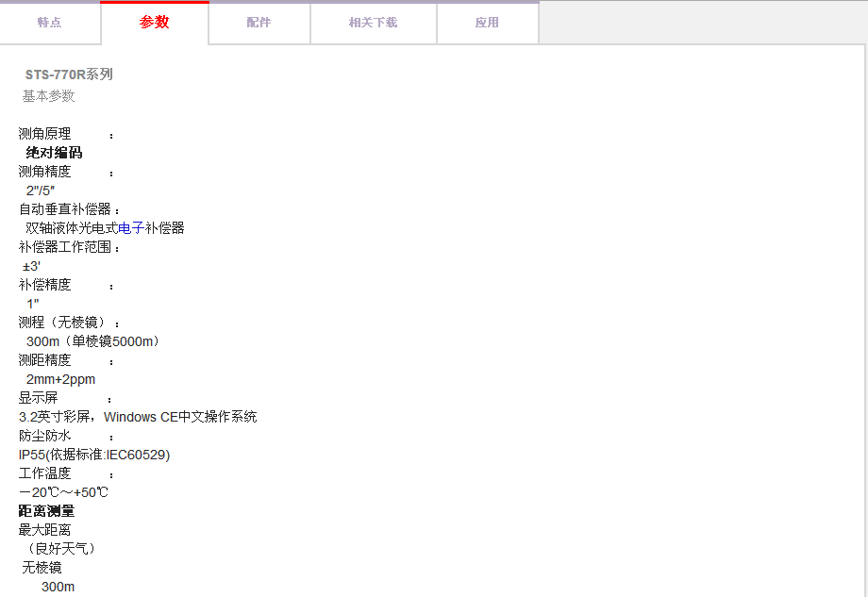Click the blue 电子 hyperlink
The image size is (868, 597).
pos(131,228)
